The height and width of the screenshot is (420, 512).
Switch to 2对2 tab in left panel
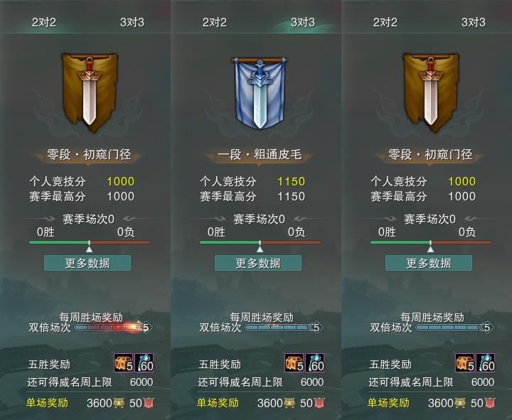44,22
